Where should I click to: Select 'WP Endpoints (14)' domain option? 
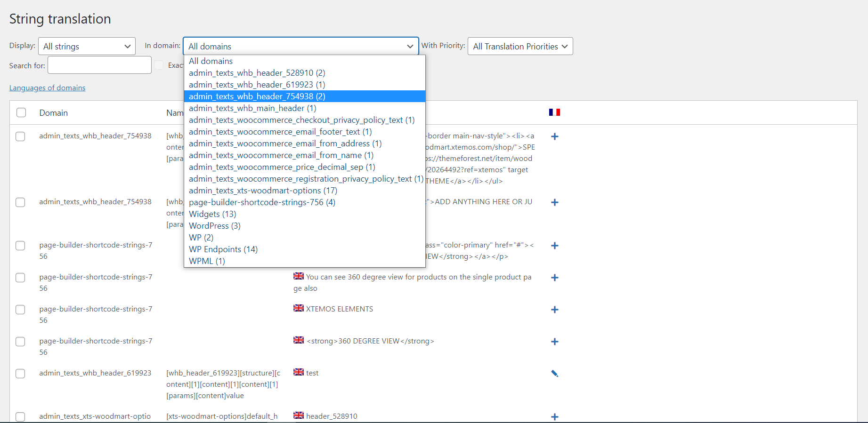(x=223, y=249)
